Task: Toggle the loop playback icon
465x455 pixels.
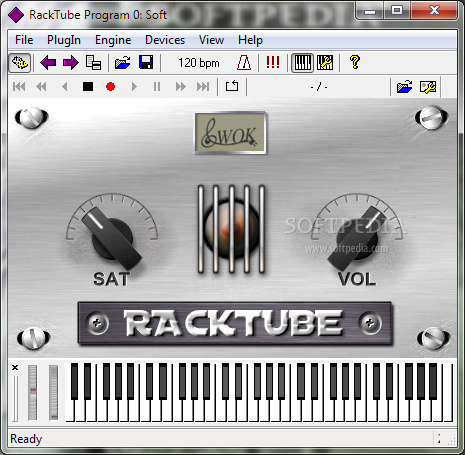Action: pyautogui.click(x=232, y=86)
